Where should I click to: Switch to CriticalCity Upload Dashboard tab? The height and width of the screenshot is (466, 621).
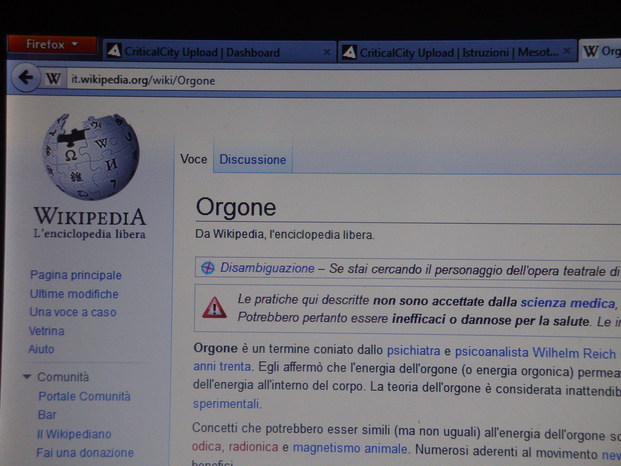[x=219, y=52]
